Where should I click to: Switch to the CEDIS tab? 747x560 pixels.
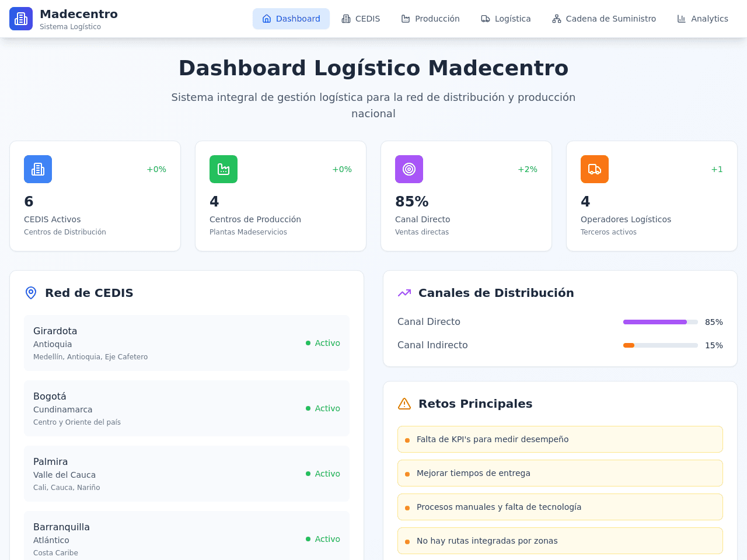point(361,19)
